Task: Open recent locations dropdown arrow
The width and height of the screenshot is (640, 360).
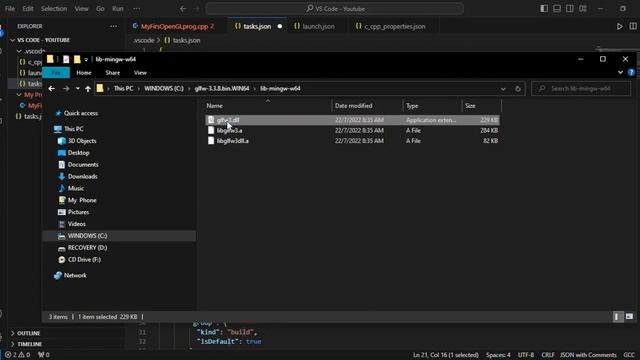Action: click(x=78, y=89)
